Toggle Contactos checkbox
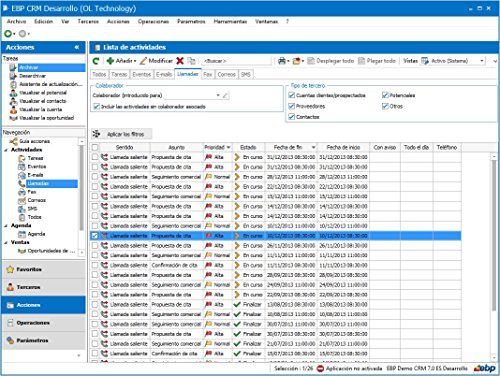The height and width of the screenshot is (376, 500). click(x=292, y=117)
